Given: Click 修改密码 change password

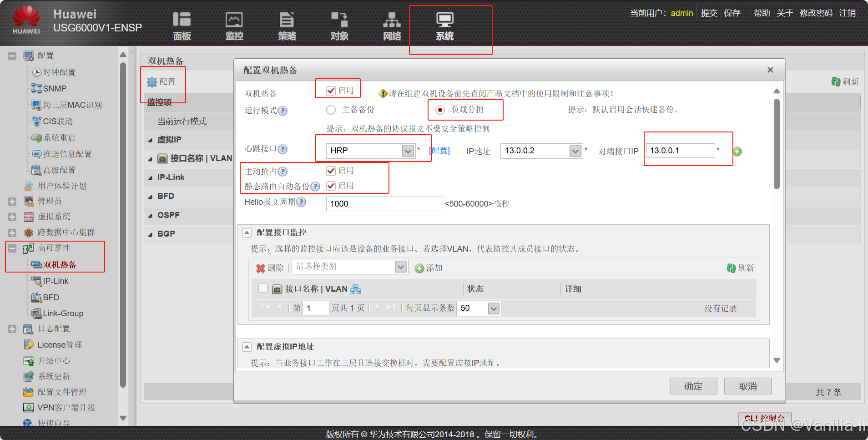Looking at the screenshot, I should tap(816, 13).
